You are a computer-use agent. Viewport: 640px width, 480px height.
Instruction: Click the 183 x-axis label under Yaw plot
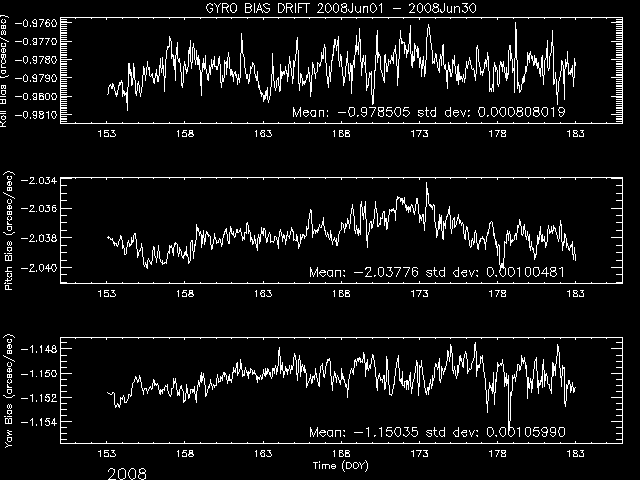(575, 453)
